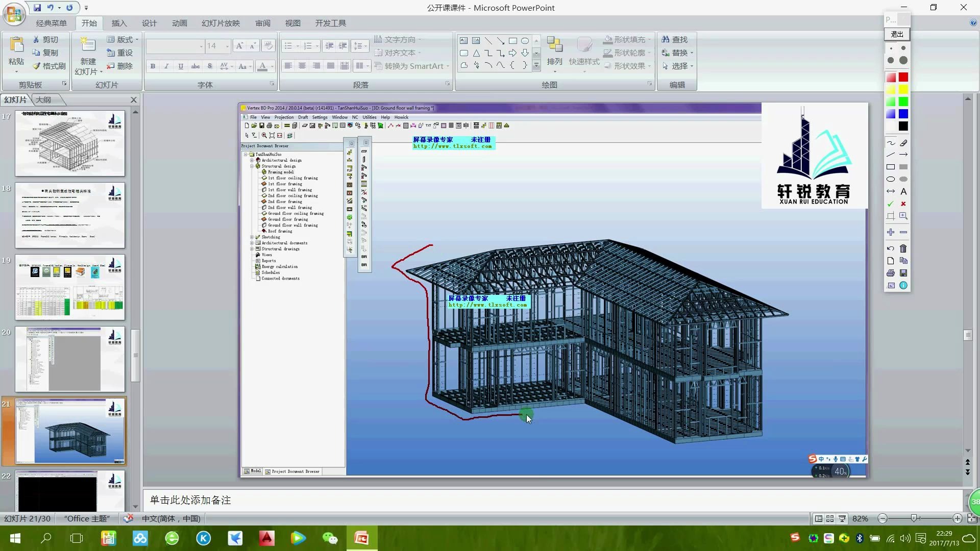The width and height of the screenshot is (980, 551).
Task: Click the 退出 exit button
Action: coord(897,34)
